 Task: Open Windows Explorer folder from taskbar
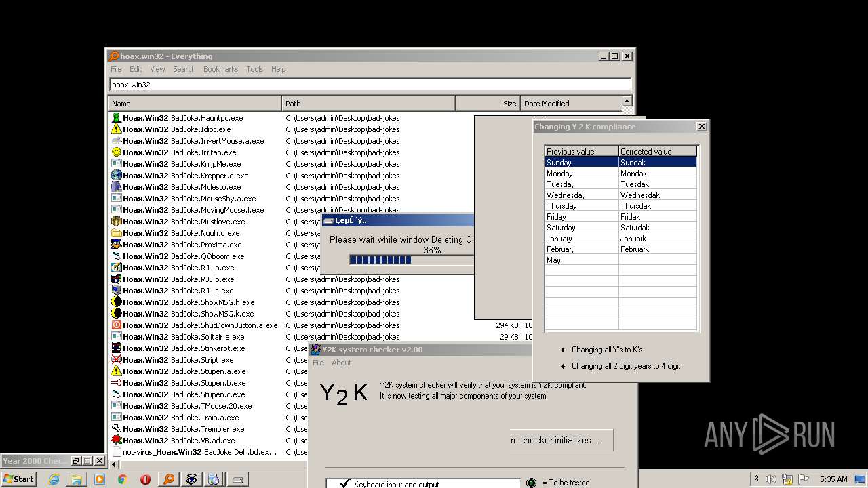77,479
